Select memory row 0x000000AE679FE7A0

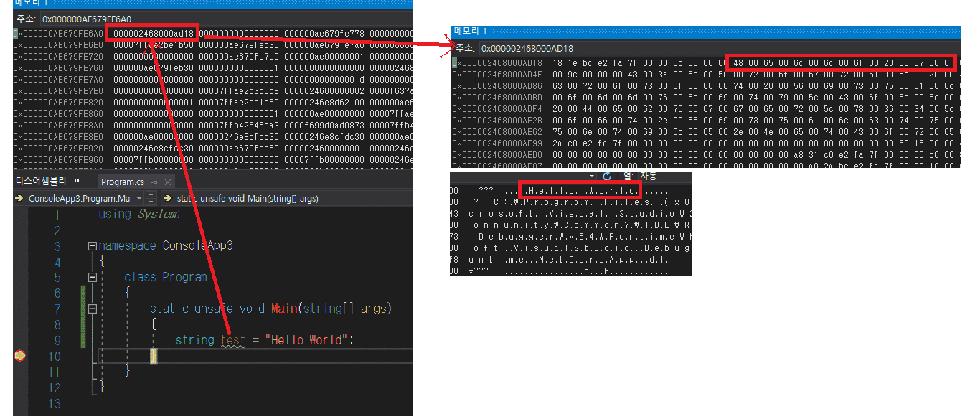click(212, 78)
